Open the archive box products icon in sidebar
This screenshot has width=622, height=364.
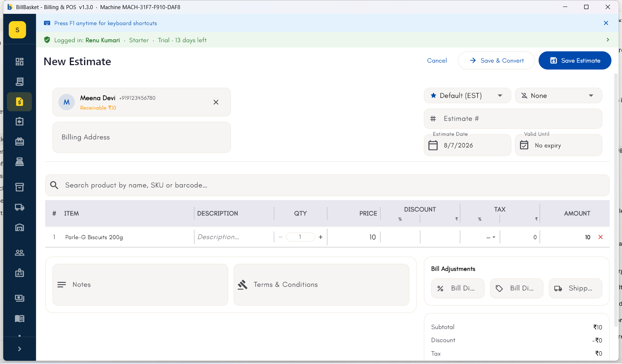click(19, 187)
